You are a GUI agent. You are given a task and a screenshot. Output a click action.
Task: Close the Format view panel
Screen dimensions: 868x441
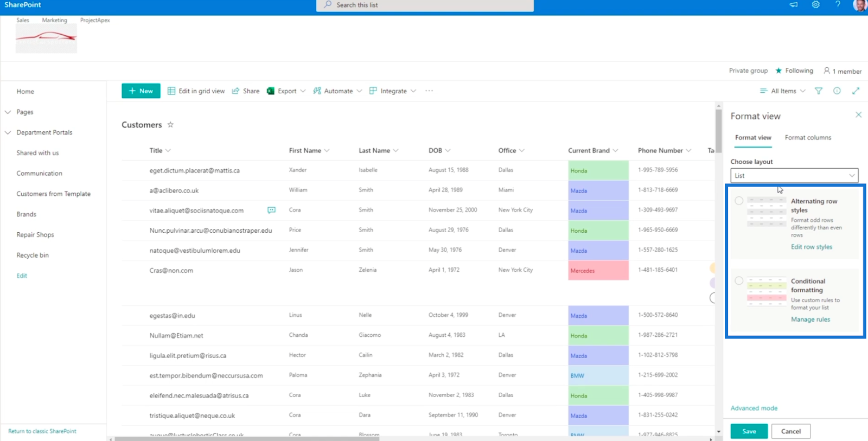click(858, 115)
